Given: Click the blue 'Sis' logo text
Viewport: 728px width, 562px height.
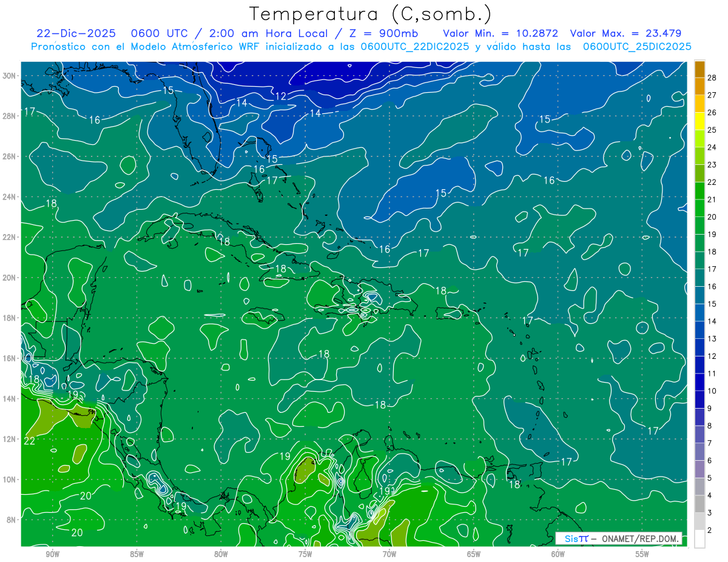Looking at the screenshot, I should point(572,538).
